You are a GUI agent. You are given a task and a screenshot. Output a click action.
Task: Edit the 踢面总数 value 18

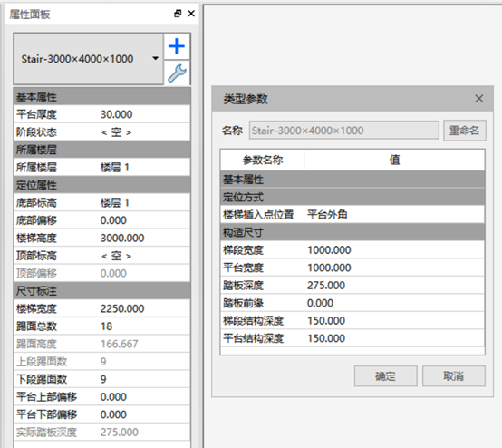(x=144, y=326)
